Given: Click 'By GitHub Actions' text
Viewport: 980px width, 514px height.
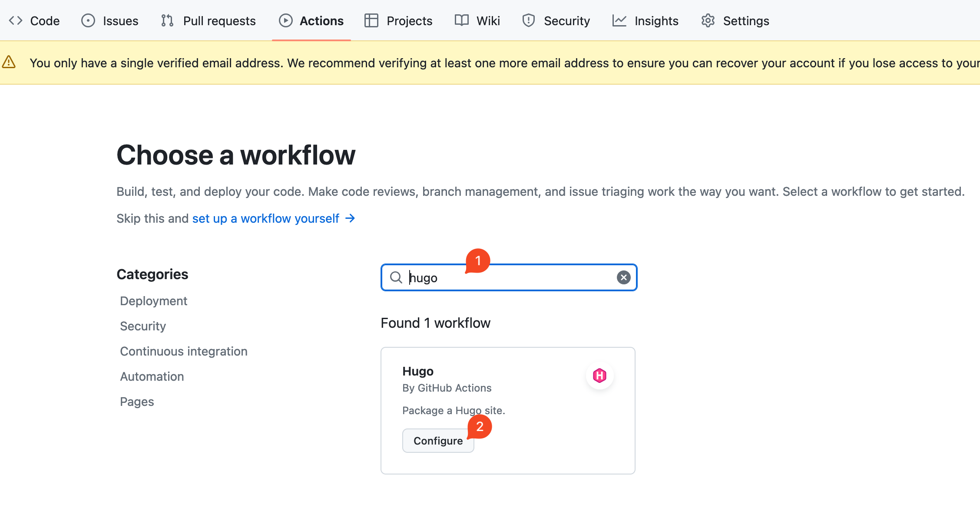Looking at the screenshot, I should (x=447, y=388).
